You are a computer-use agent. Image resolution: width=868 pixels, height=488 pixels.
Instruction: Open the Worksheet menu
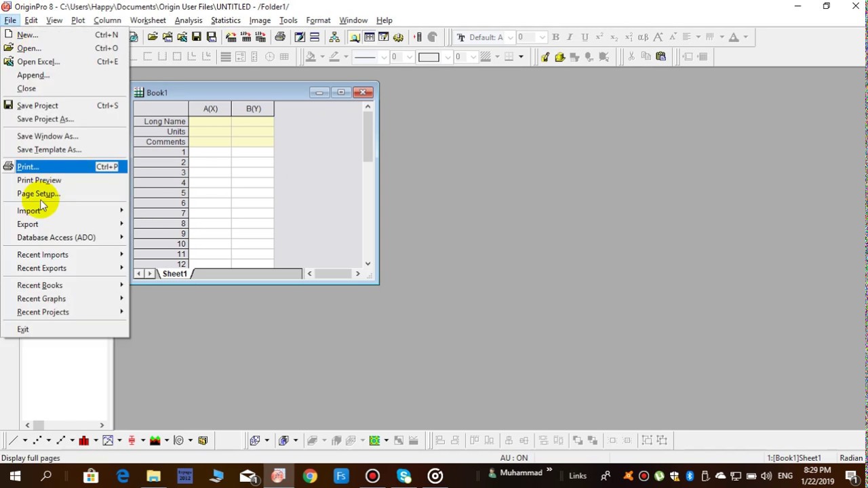click(x=148, y=20)
